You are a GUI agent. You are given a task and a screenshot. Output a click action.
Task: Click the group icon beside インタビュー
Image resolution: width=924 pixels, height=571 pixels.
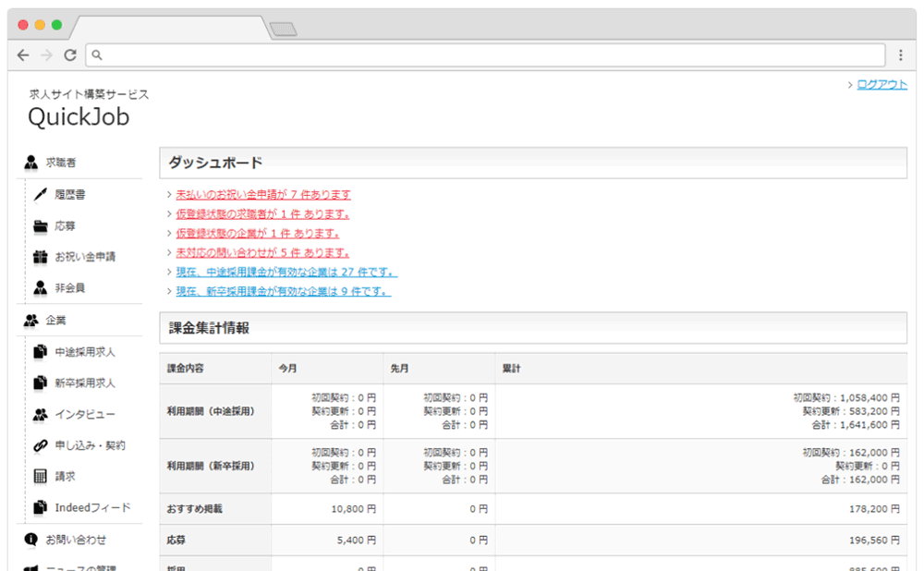coord(40,414)
